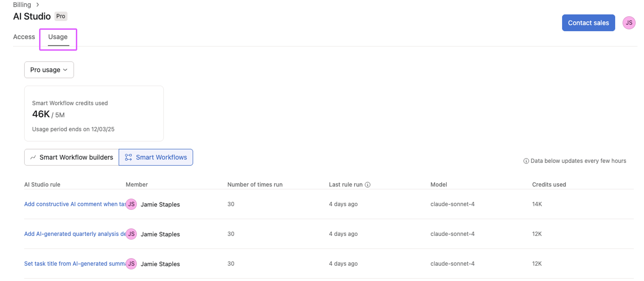Click the chevron after Billing breadcrumb

pyautogui.click(x=37, y=5)
